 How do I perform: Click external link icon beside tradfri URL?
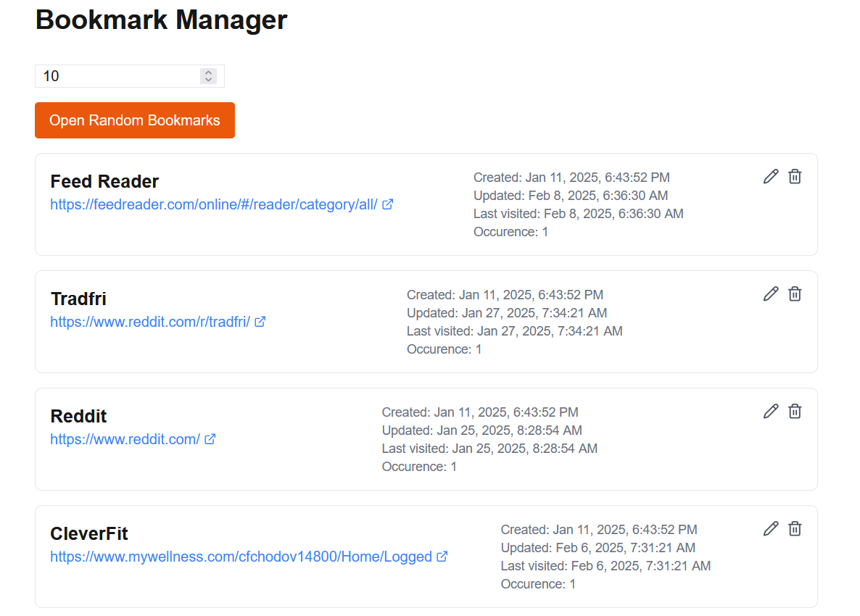(260, 322)
